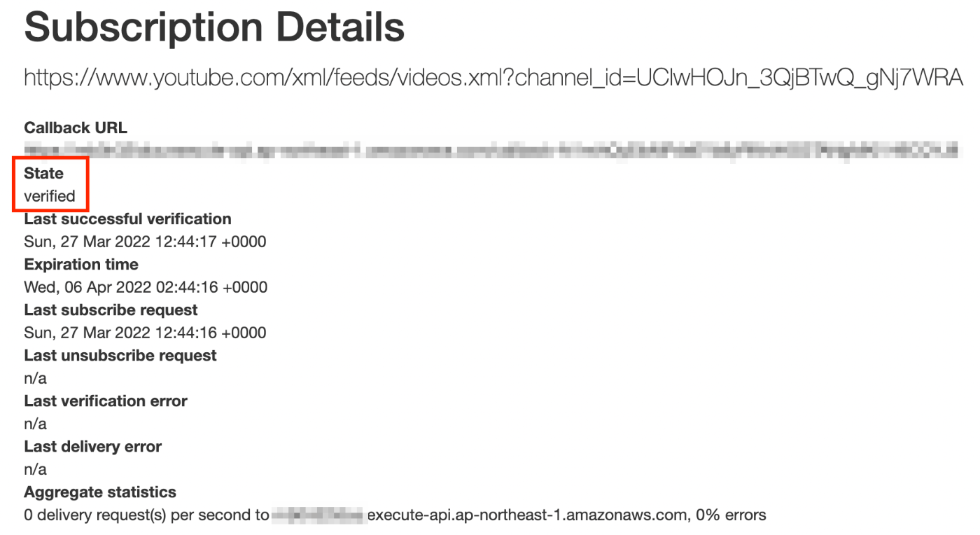This screenshot has height=535, width=980.
Task: Click the Last delivery error label
Action: pos(93,446)
